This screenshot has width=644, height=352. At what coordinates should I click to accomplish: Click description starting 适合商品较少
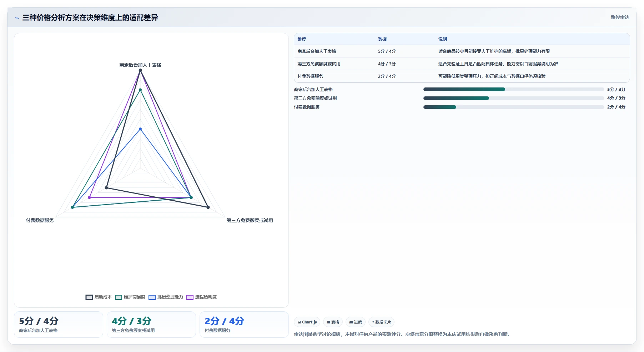[494, 51]
